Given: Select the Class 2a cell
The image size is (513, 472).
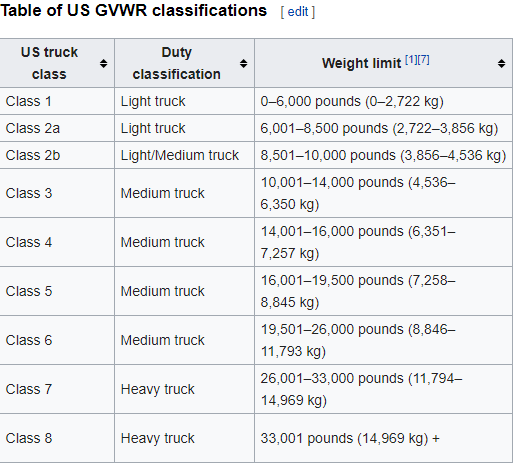Looking at the screenshot, I should tap(57, 128).
